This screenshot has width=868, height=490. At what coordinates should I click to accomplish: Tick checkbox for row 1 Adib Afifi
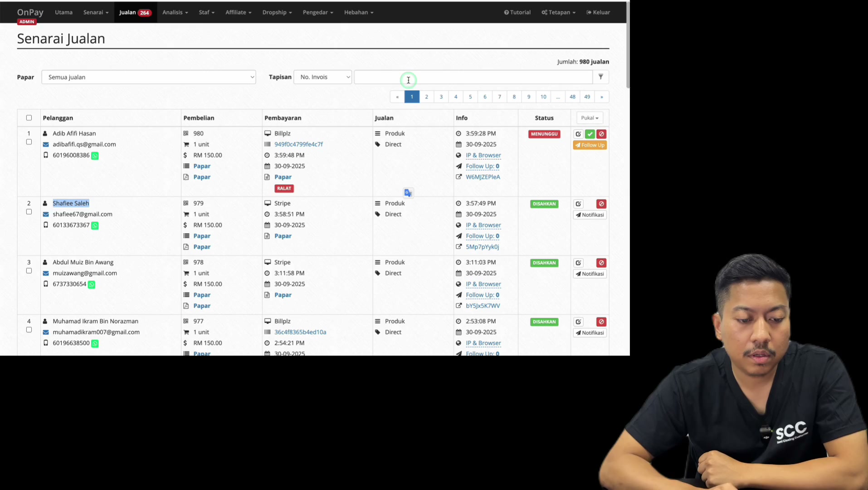coord(29,142)
